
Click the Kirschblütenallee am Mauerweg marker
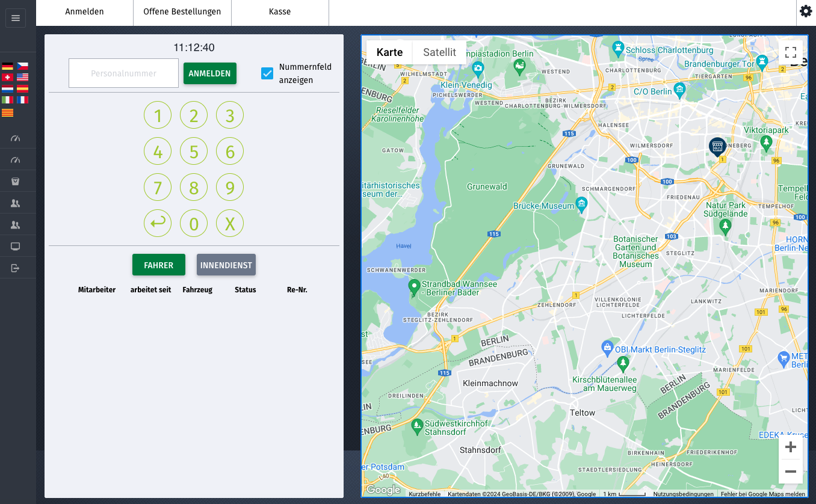[623, 364]
